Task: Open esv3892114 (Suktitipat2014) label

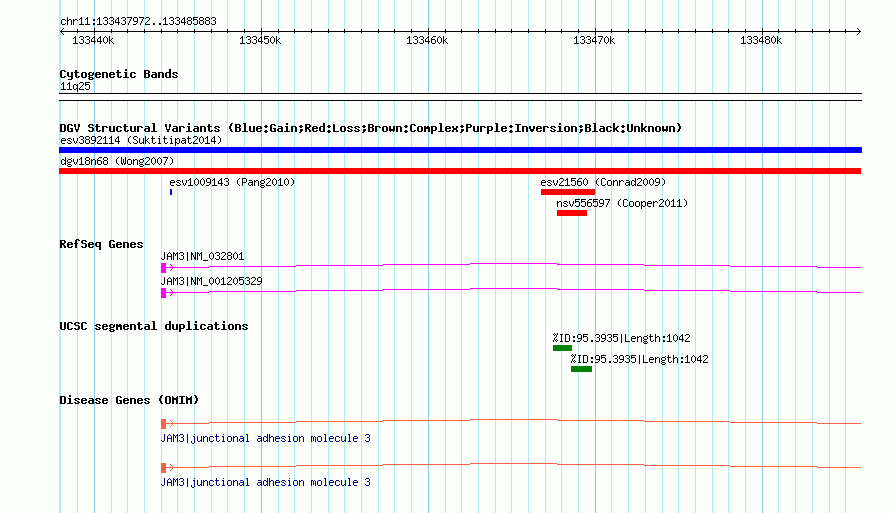Action: click(x=141, y=140)
